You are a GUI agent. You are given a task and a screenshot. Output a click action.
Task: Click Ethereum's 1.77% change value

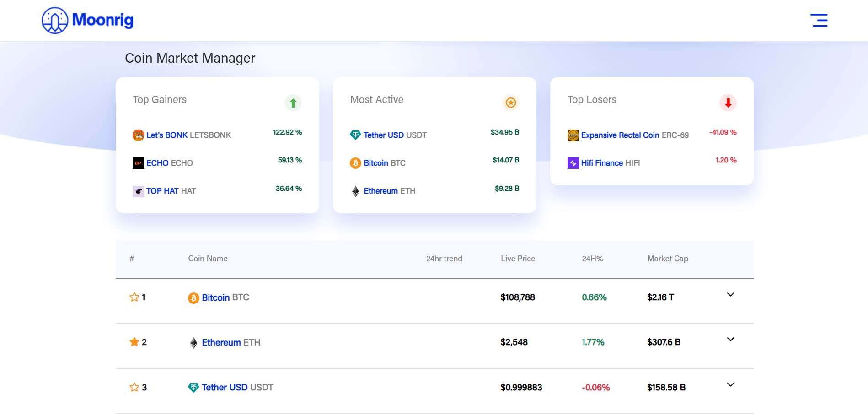coord(593,342)
